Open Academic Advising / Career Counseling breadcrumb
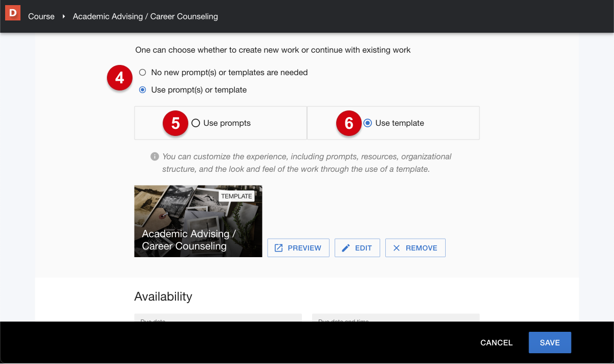 click(x=145, y=16)
